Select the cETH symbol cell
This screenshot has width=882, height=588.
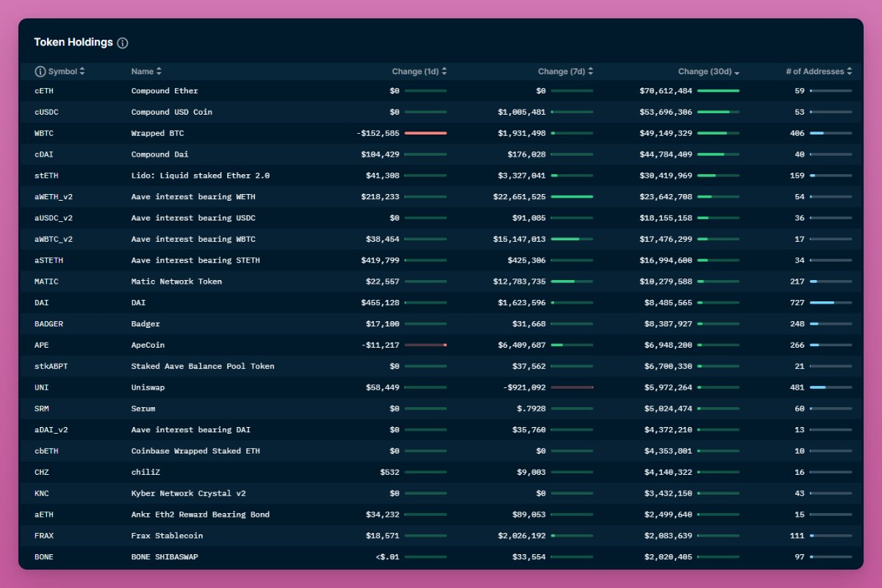coord(44,91)
